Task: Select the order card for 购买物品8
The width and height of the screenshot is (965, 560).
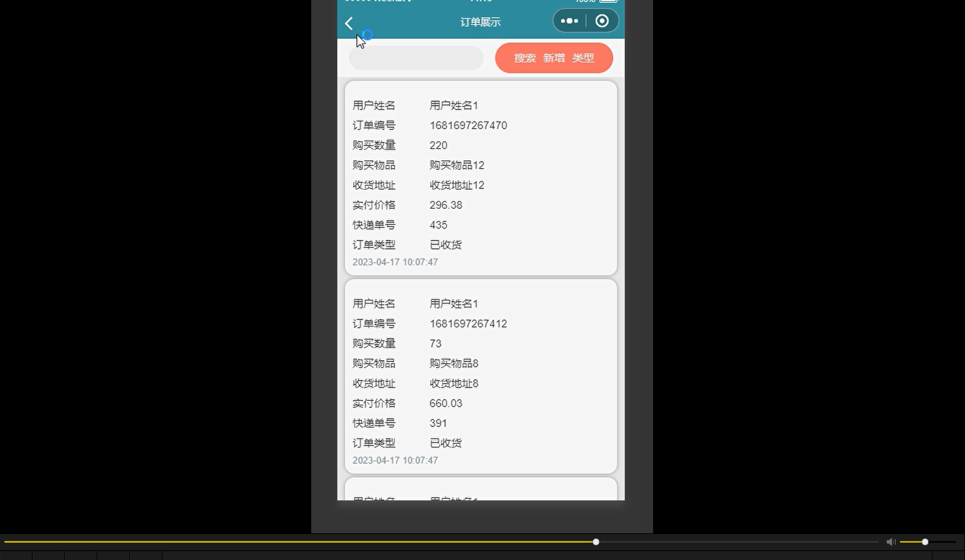Action: [x=481, y=375]
